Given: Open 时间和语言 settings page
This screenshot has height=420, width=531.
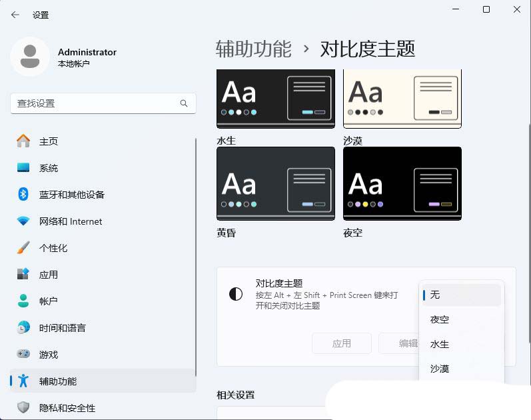Looking at the screenshot, I should [x=62, y=328].
